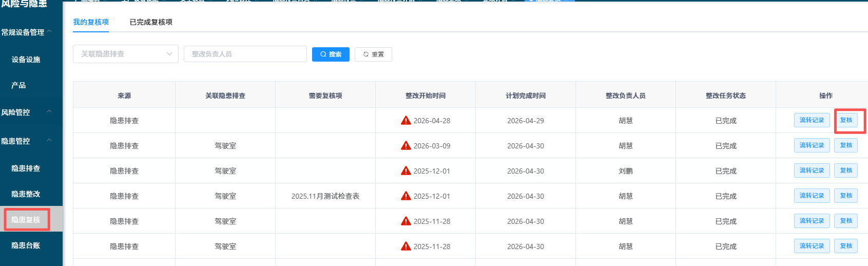This screenshot has height=266, width=868.
Task: Go to 隐患排查 in the sidebar
Action: (26, 168)
